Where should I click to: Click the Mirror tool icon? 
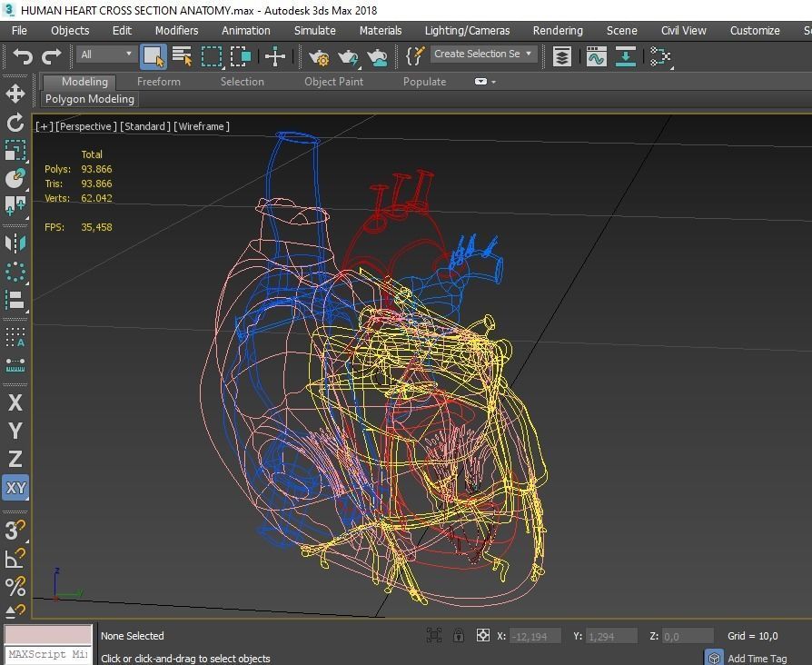15,243
